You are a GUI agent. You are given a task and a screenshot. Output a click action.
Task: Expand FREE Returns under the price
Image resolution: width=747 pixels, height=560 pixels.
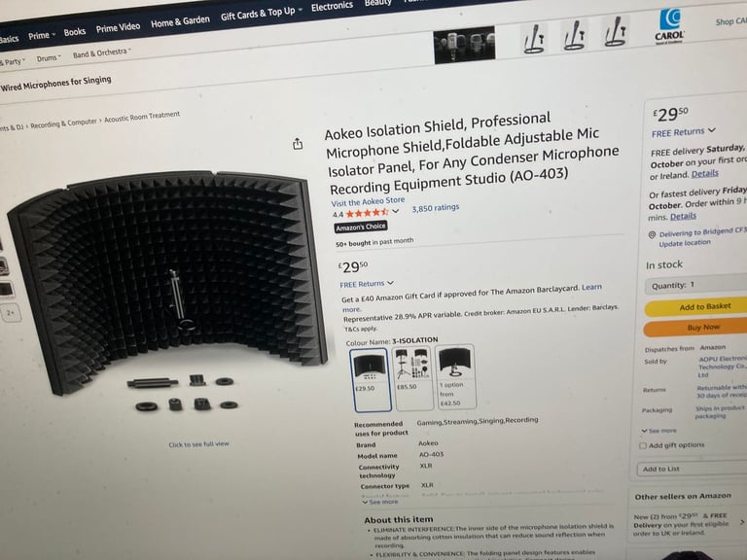click(x=367, y=283)
